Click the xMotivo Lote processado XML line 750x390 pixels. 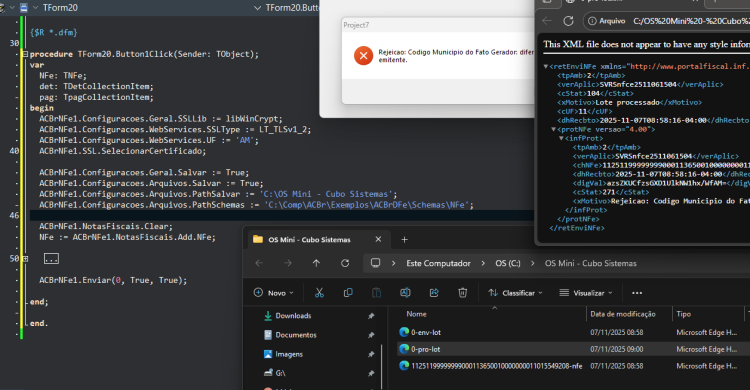click(629, 102)
